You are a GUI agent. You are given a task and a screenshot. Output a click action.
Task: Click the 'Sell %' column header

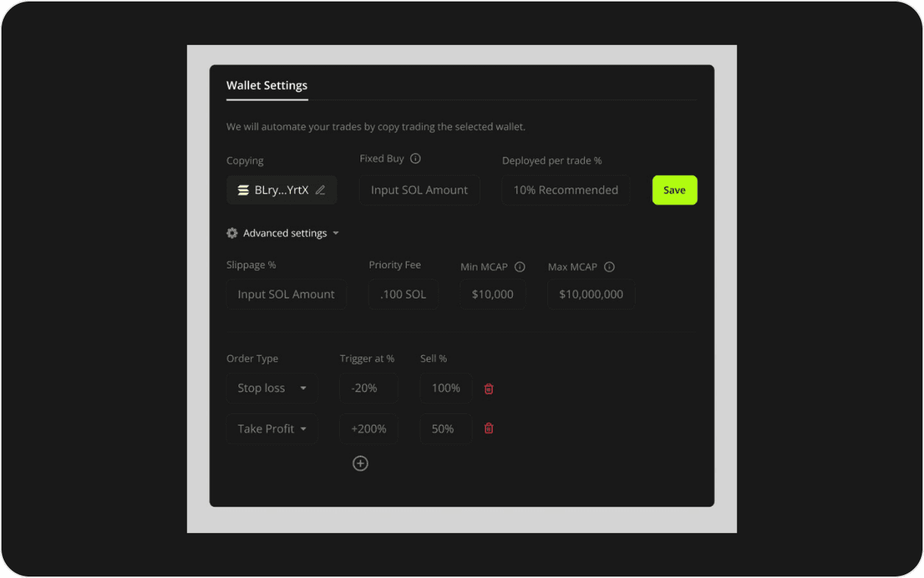pos(434,359)
